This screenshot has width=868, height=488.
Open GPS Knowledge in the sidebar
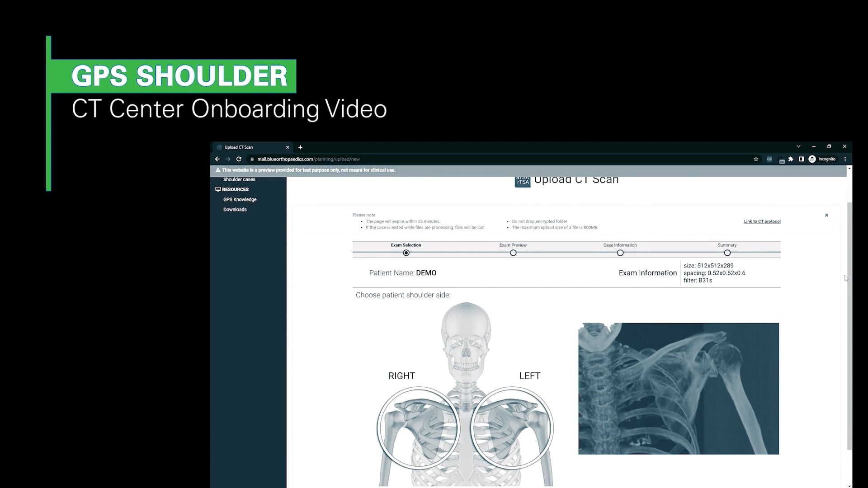click(x=240, y=200)
